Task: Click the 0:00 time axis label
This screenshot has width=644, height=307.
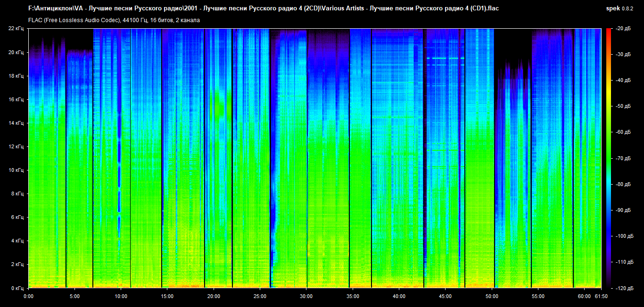Action: pyautogui.click(x=28, y=297)
